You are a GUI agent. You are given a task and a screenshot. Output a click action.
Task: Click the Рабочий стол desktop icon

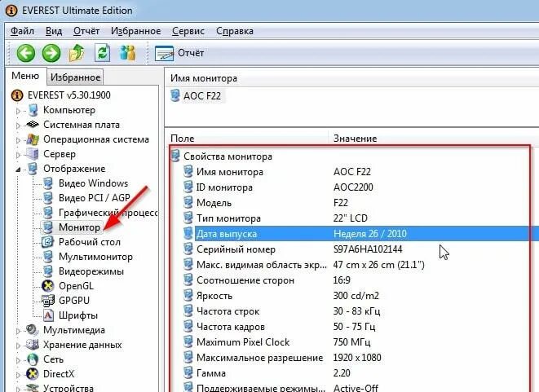coord(47,241)
